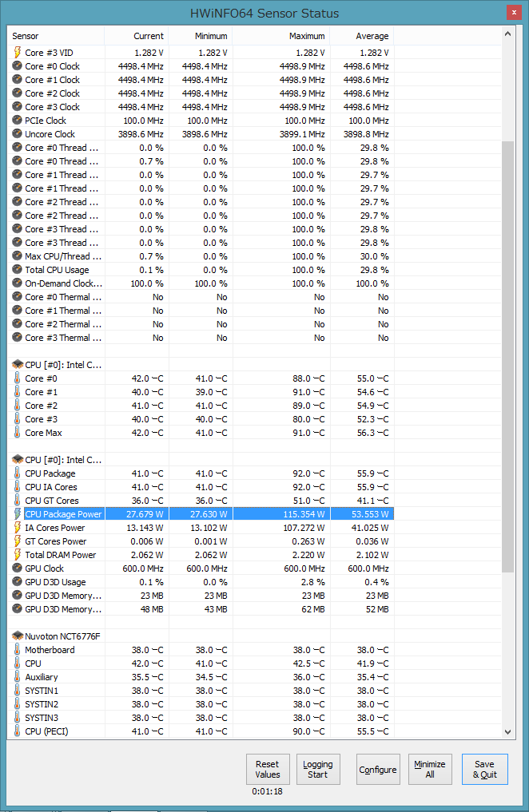Click the GPU D3D Usage gauge icon
The image size is (529, 812).
point(17,581)
